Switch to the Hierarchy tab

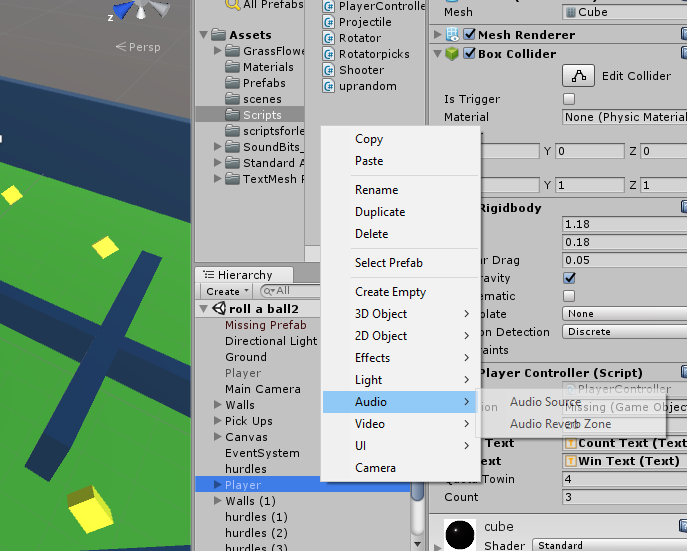(x=244, y=275)
